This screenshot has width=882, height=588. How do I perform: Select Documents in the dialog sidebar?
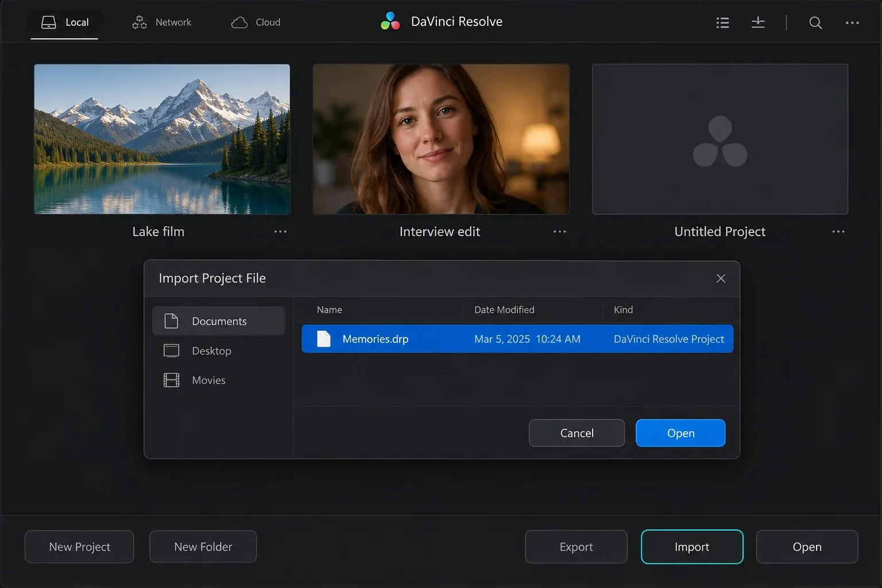[x=219, y=321]
